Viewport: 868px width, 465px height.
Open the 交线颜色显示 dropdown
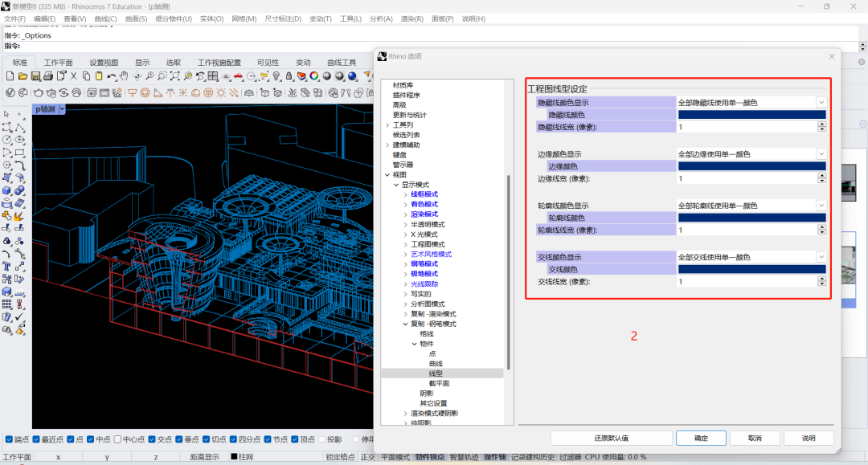(821, 257)
